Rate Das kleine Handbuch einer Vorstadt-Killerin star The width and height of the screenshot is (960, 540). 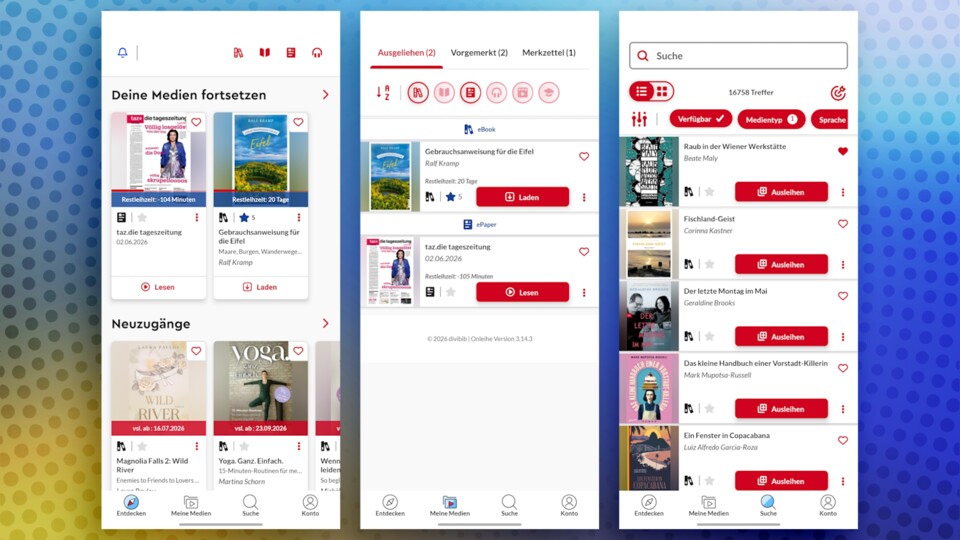click(x=710, y=408)
